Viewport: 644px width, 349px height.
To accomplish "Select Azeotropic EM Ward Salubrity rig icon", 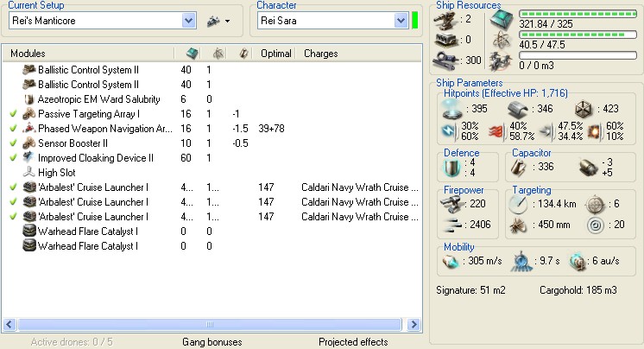I will point(28,99).
